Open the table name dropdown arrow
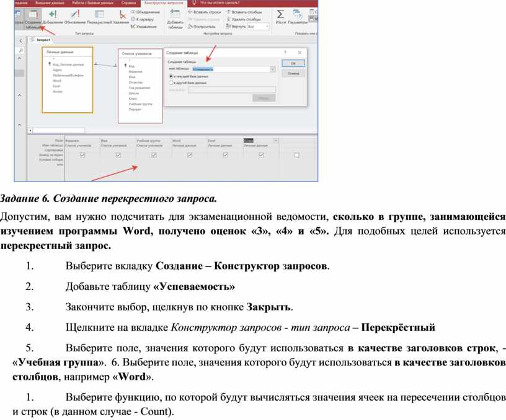The image size is (506, 420). [273, 69]
